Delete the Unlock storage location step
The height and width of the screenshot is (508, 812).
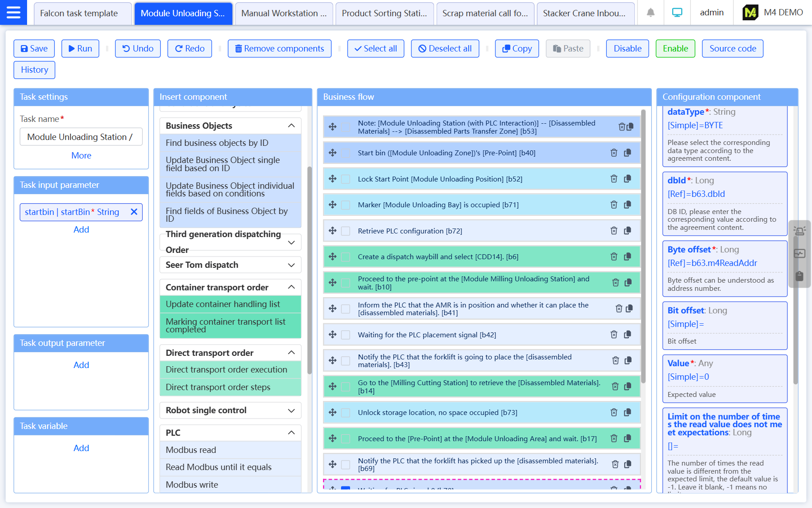(614, 412)
